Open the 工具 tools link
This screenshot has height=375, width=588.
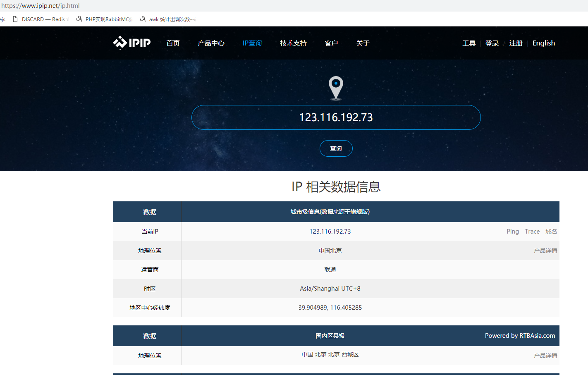point(469,43)
